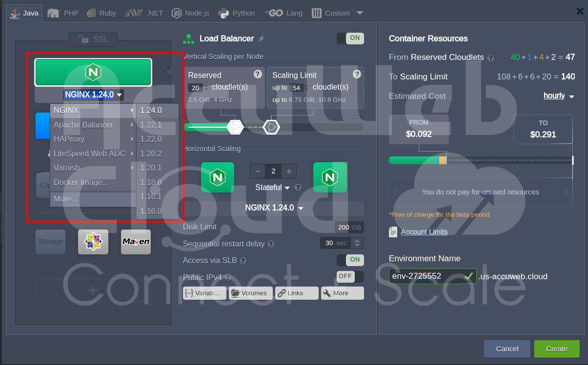This screenshot has width=588, height=365.
Task: Choose HAProxy from the balancer menu
Action: pos(69,139)
